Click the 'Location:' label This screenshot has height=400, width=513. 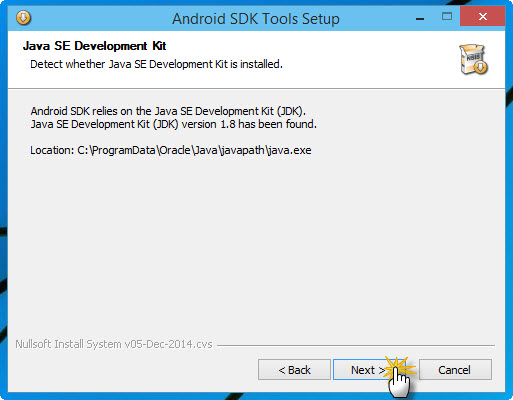[52, 150]
